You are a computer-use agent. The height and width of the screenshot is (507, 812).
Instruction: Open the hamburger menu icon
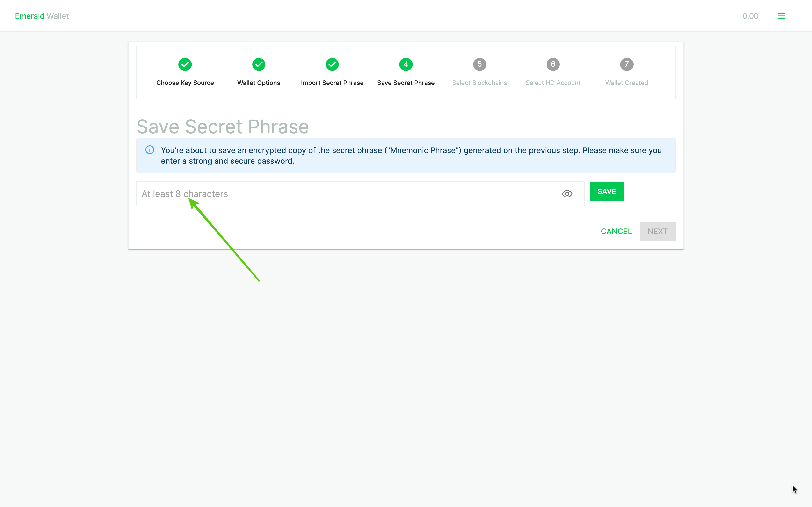(x=781, y=16)
